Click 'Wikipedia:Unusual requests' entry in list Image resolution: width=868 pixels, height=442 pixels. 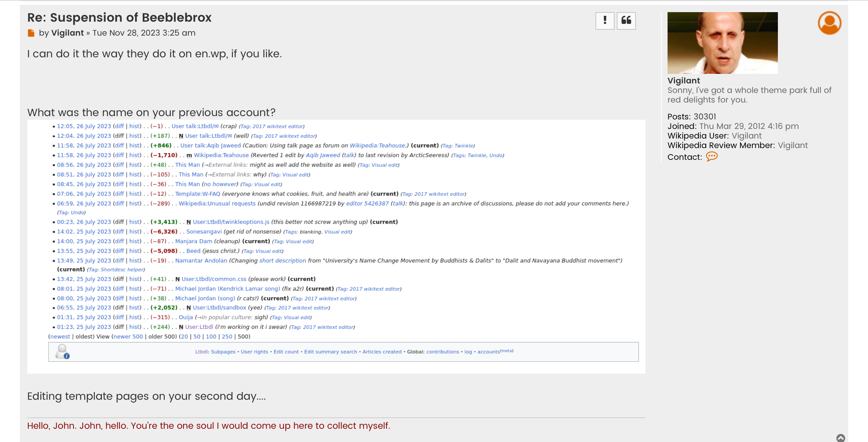[x=217, y=204]
